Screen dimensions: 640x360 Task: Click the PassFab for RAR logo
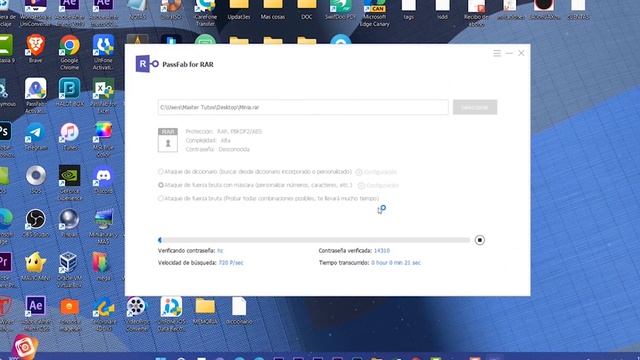147,64
